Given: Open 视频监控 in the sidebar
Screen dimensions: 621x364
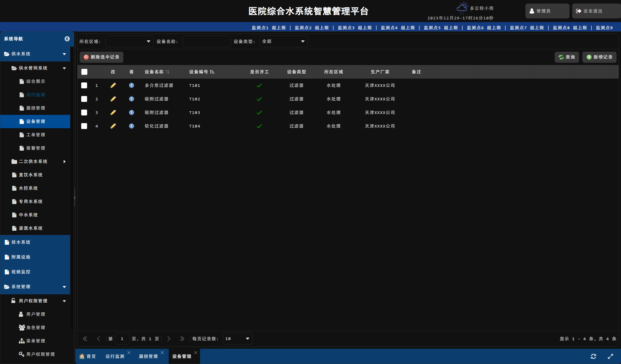Looking at the screenshot, I should (x=35, y=272).
